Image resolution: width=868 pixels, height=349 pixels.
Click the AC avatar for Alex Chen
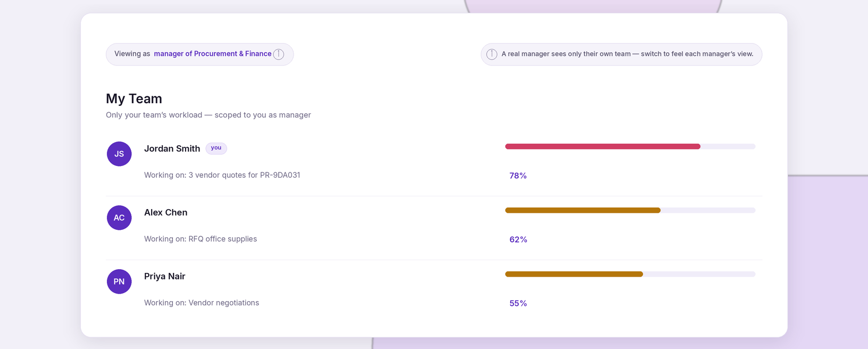click(119, 218)
